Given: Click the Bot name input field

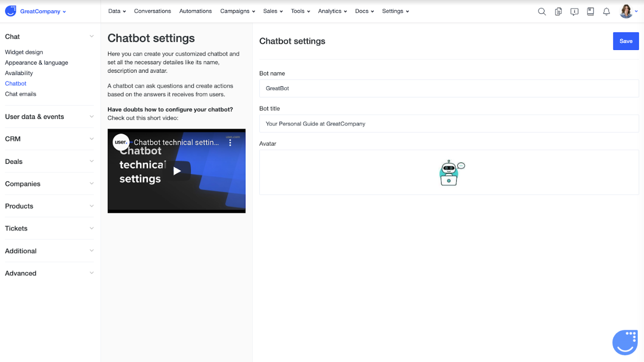Looking at the screenshot, I should pyautogui.click(x=449, y=88).
